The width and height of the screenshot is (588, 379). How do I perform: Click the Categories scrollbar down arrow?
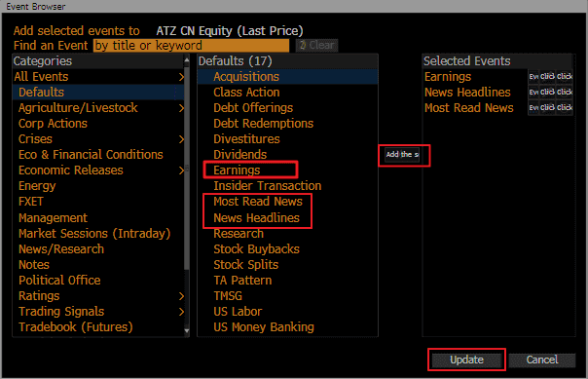186,330
